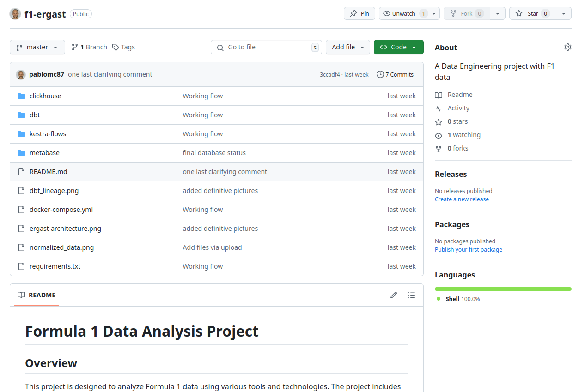View the 1 watching link
585x392 pixels.
pos(458,135)
